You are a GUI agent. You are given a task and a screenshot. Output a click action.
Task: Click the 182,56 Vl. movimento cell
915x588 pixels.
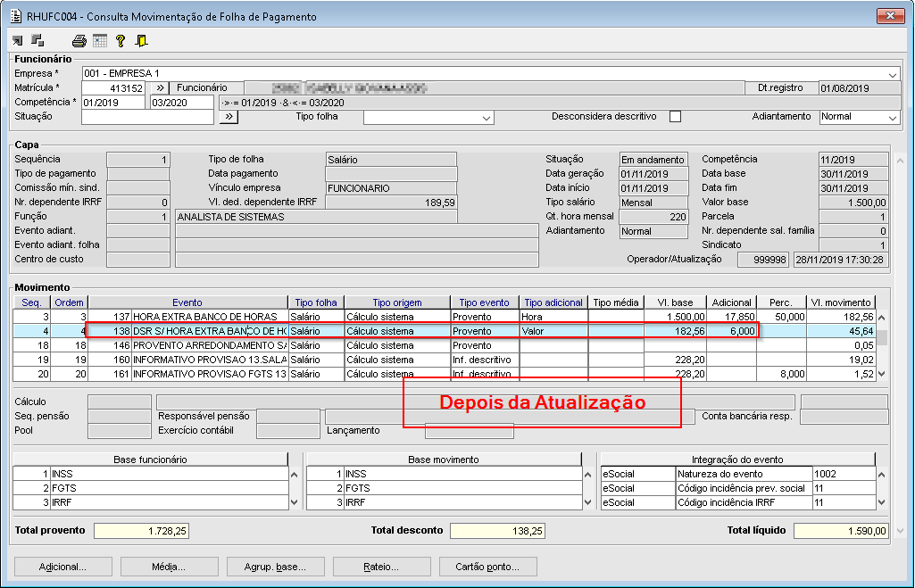click(x=841, y=317)
